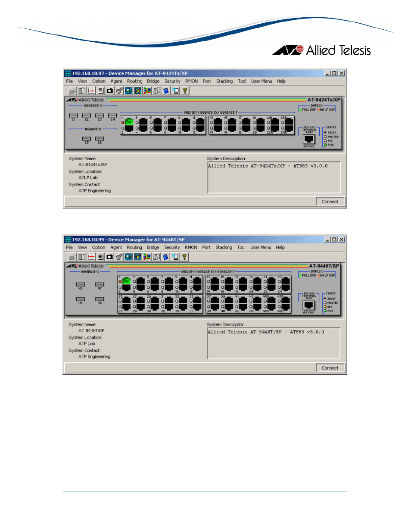Click the colored flags icon in AT-9448T/SP toolbar

pyautogui.click(x=147, y=257)
